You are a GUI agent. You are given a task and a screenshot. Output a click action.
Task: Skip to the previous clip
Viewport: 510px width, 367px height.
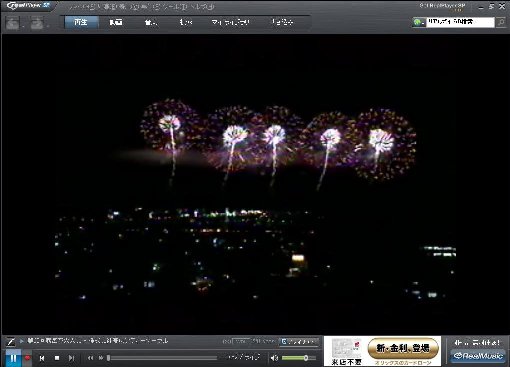pyautogui.click(x=42, y=358)
